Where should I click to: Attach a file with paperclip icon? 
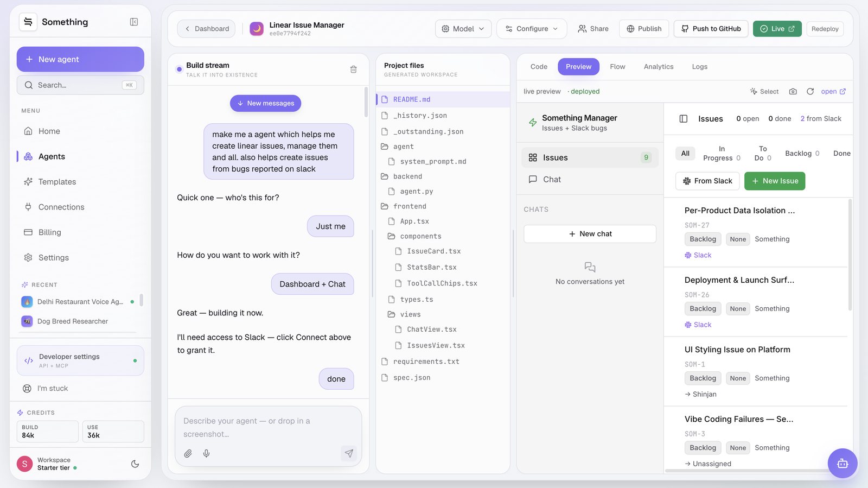pos(188,453)
